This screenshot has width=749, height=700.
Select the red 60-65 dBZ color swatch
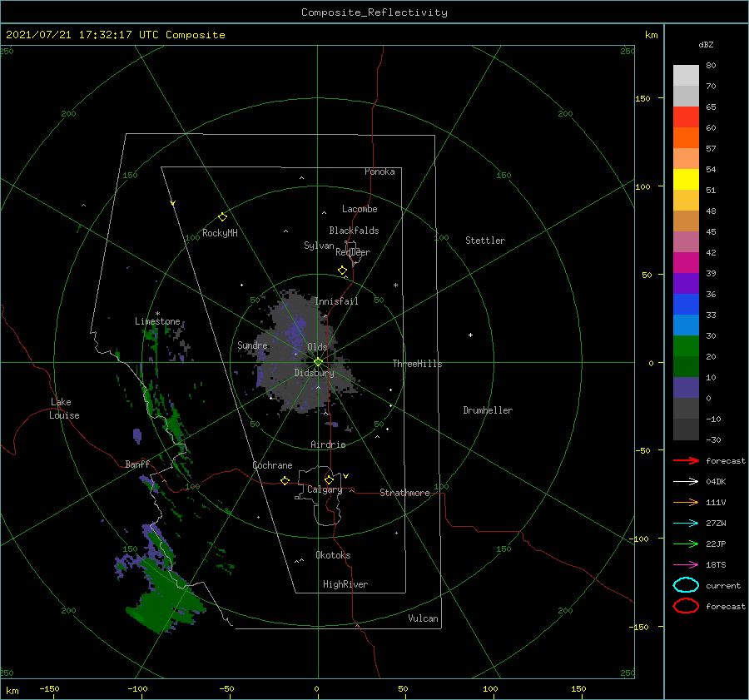(x=686, y=117)
